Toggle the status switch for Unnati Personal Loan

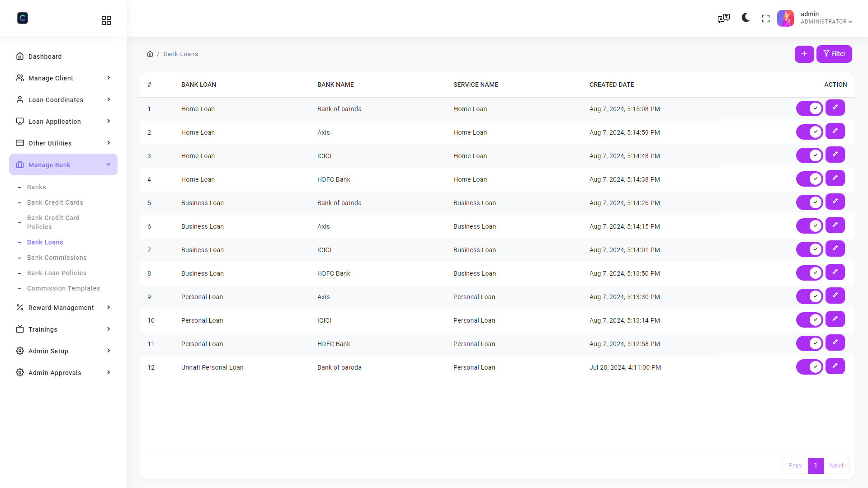(x=810, y=367)
